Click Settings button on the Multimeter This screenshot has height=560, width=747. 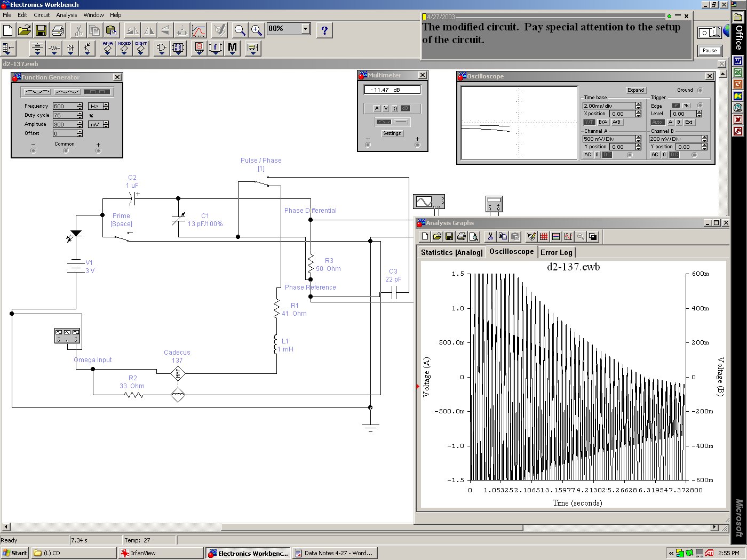pos(392,133)
